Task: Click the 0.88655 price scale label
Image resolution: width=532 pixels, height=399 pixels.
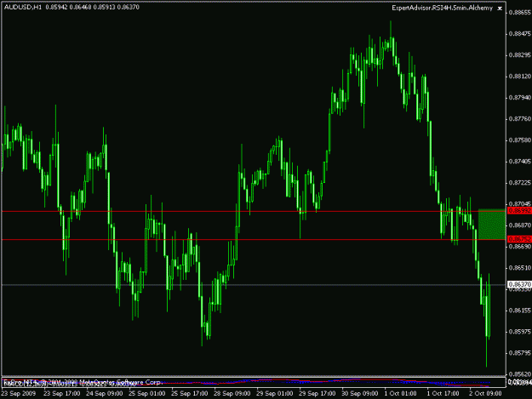Action: point(520,13)
